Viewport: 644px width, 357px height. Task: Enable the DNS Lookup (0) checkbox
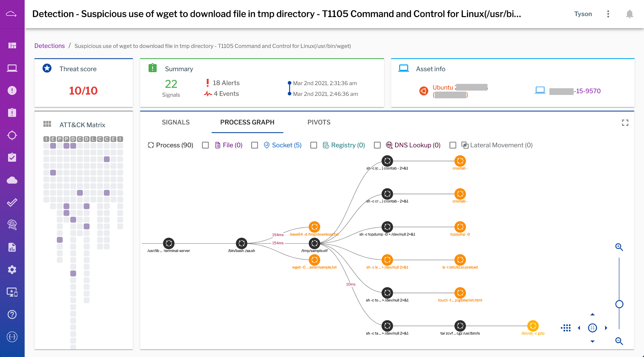[377, 145]
